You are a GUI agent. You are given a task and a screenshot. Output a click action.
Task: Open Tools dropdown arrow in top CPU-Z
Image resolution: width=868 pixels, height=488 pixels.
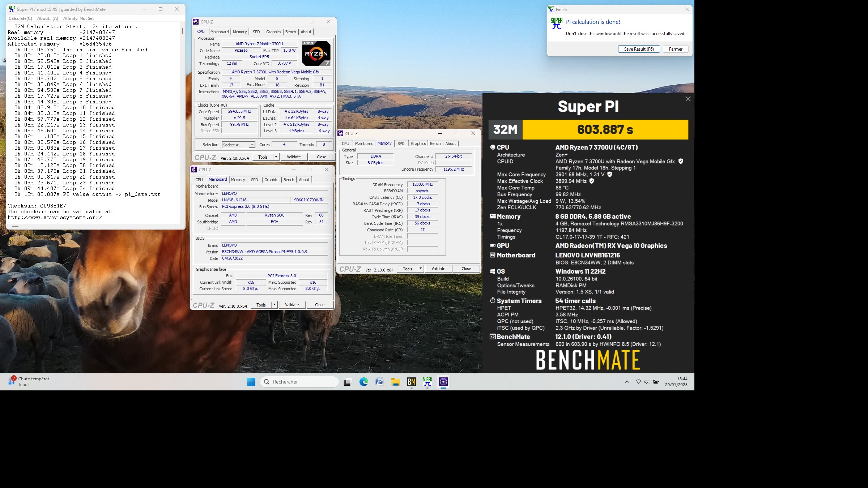(276, 157)
